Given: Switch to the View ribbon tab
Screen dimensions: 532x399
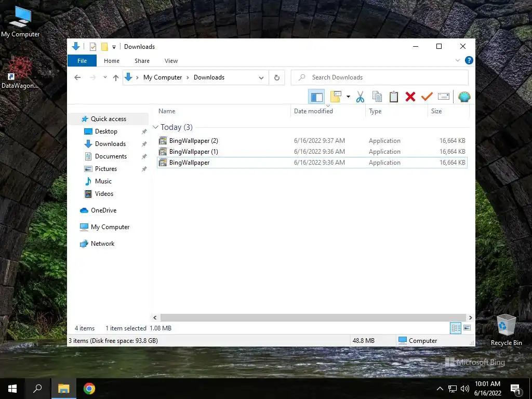Looking at the screenshot, I should tap(171, 61).
